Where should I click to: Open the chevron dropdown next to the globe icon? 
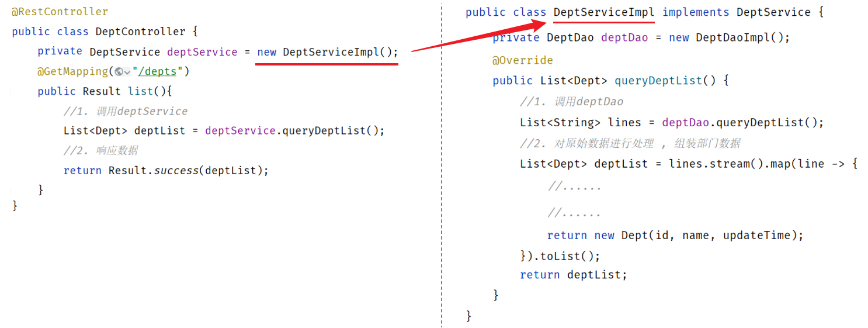click(127, 72)
